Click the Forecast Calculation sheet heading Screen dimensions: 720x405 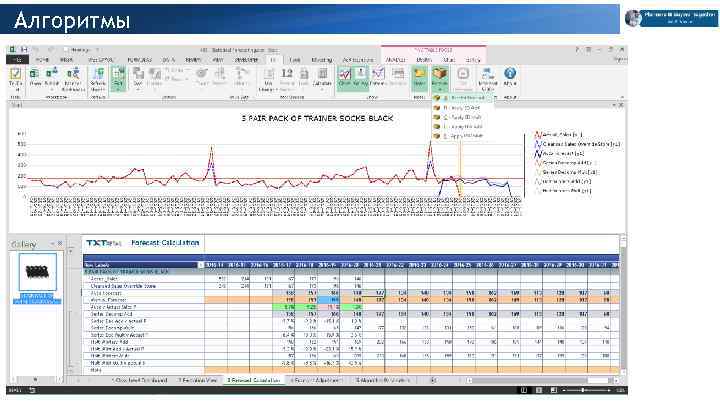tap(165, 242)
